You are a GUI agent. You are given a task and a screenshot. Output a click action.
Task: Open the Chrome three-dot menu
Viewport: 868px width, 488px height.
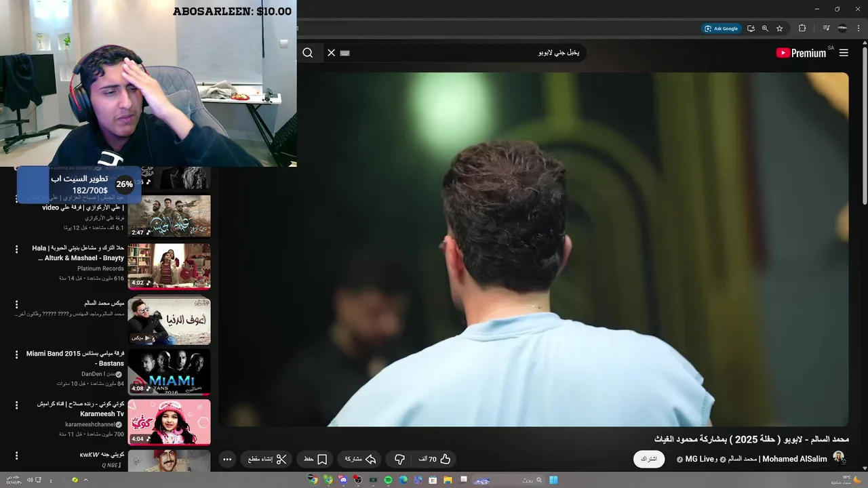click(858, 28)
